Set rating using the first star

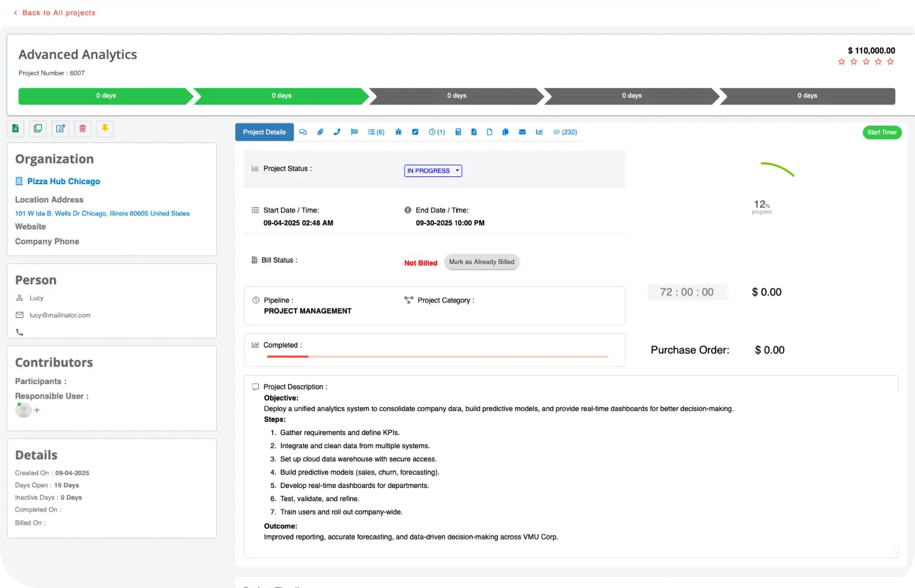[842, 62]
